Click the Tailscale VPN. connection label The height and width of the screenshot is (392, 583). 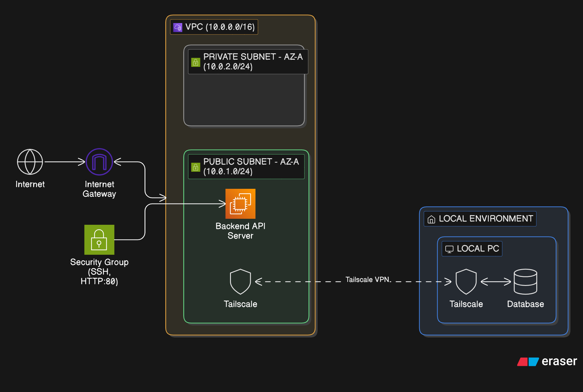tap(368, 280)
